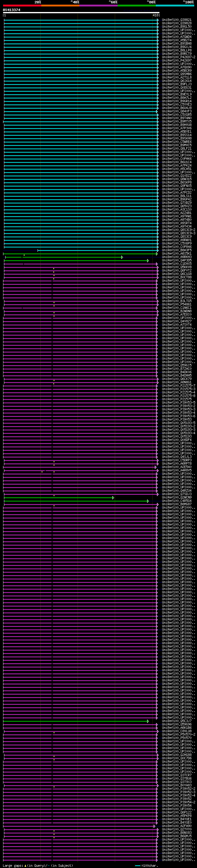Screen dimensions: 197x868
Task: Click the purple ~60% identity legend segment
Action: pos(98,6)
